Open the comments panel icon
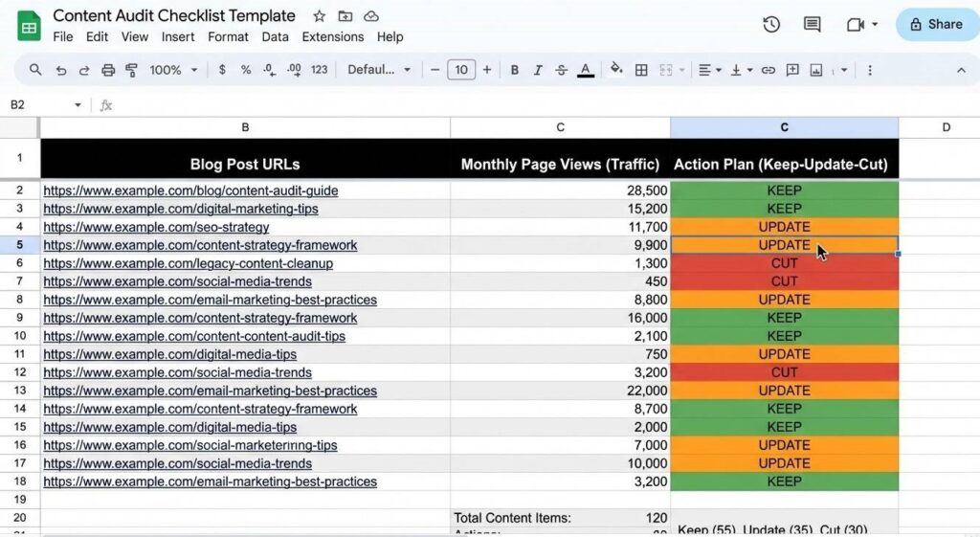This screenshot has width=980, height=537. click(x=812, y=24)
